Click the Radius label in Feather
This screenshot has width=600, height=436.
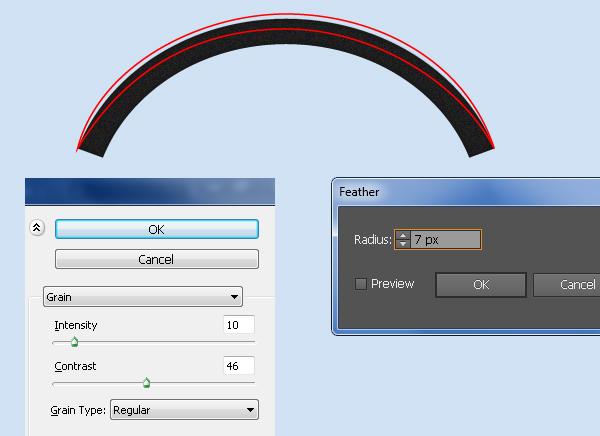pyautogui.click(x=373, y=240)
